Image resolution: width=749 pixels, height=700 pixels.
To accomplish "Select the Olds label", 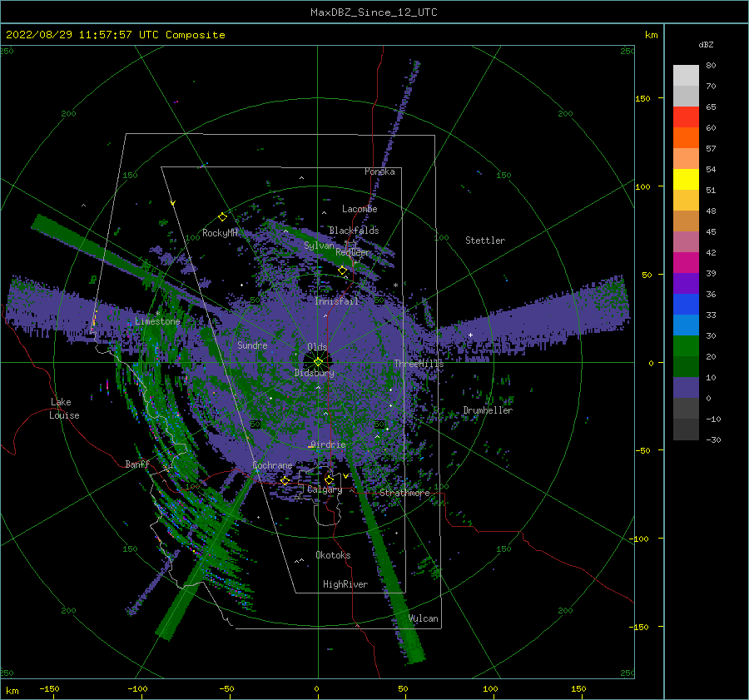I will tap(317, 347).
